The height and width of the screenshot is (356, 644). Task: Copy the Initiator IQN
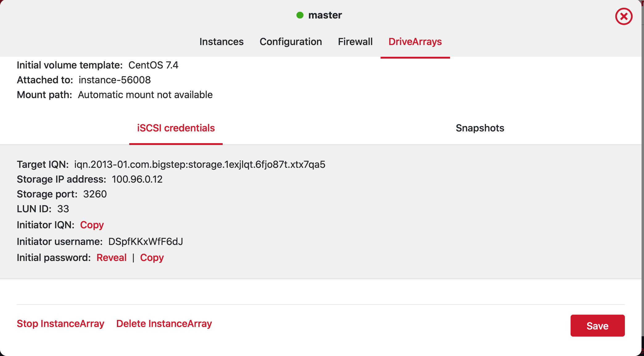[92, 225]
